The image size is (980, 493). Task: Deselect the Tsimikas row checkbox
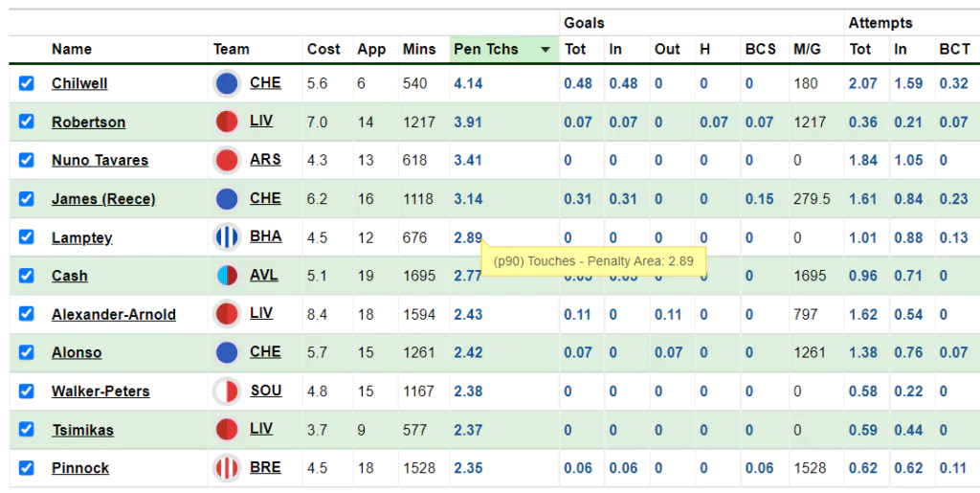(x=26, y=429)
